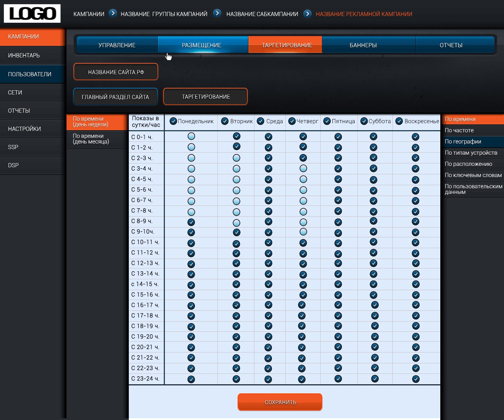
Task: Enable Вторник in the С 6-7 ч. row
Action: [x=237, y=201]
